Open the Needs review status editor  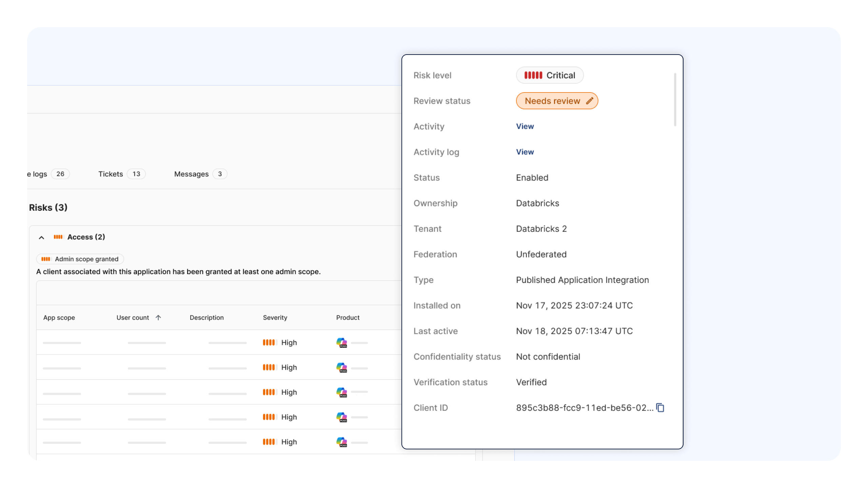552,101
